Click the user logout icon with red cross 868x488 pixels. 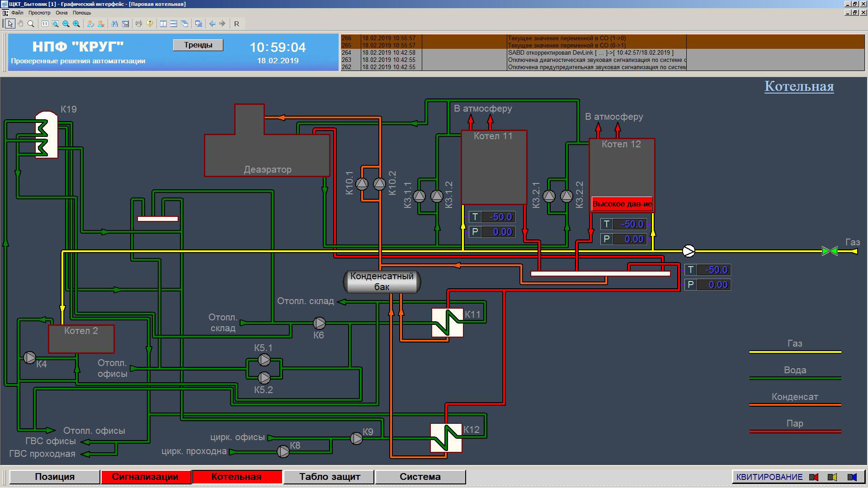(101, 23)
